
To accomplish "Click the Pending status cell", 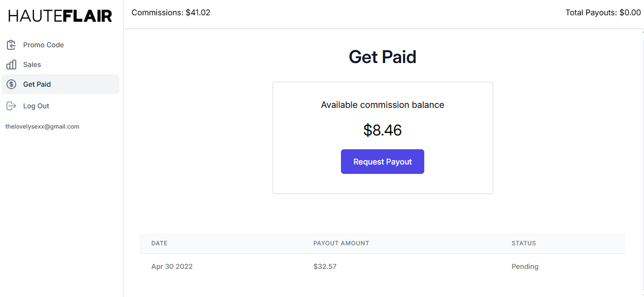I will pos(525,266).
